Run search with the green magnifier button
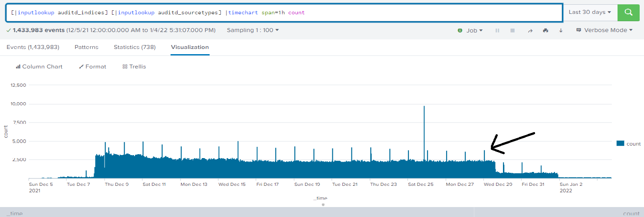The width and height of the screenshot is (644, 217). pos(629,13)
